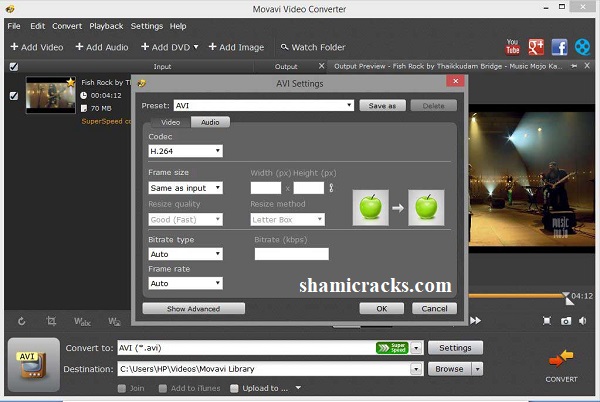Confirm AVI Settings with OK
This screenshot has height=402, width=600.
tap(382, 308)
